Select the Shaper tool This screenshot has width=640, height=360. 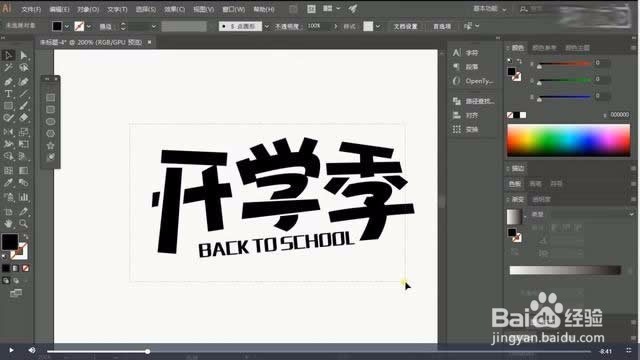pyautogui.click(x=8, y=118)
